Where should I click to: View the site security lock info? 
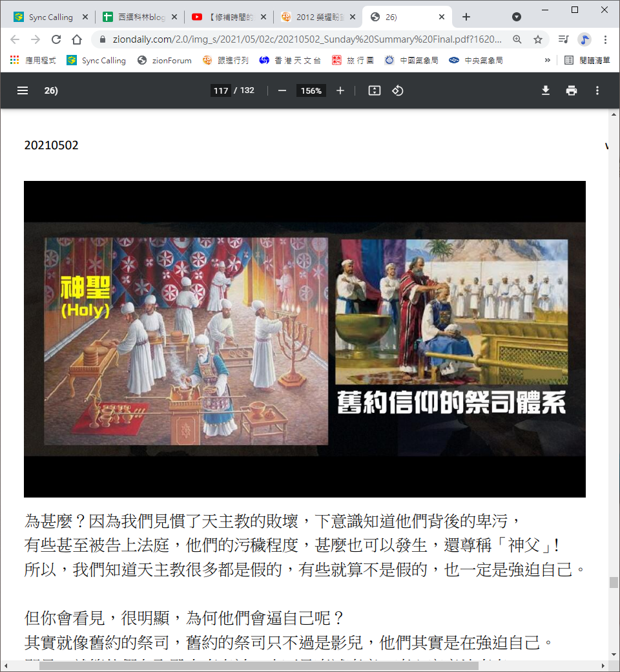coord(103,40)
